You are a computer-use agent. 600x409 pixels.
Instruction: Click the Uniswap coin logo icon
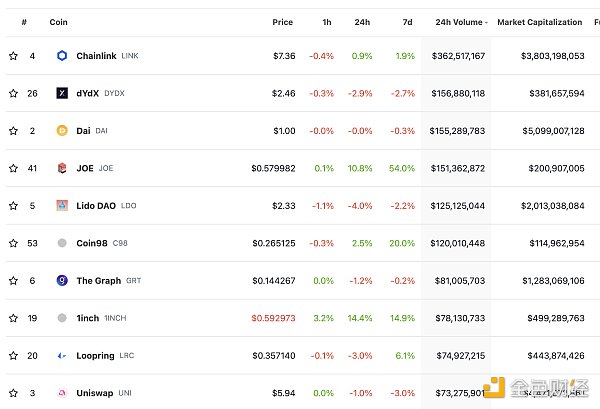(62, 393)
